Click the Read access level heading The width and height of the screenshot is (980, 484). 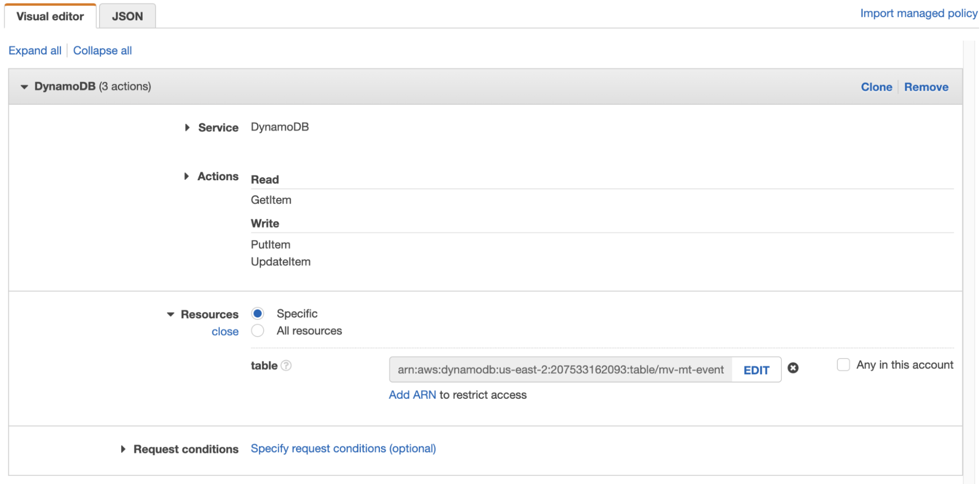265,180
